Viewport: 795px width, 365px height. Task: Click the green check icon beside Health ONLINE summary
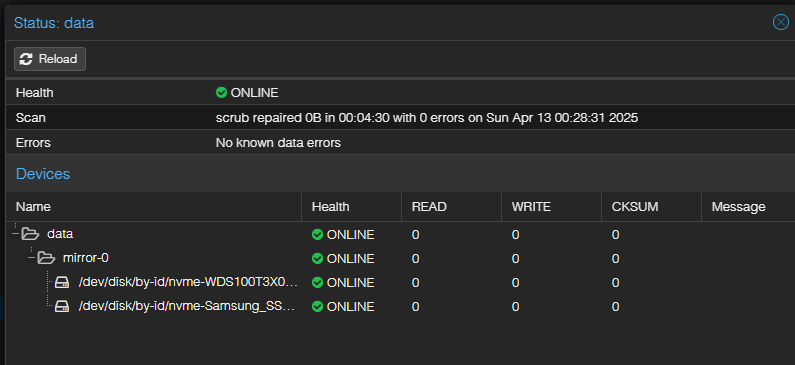pyautogui.click(x=221, y=93)
